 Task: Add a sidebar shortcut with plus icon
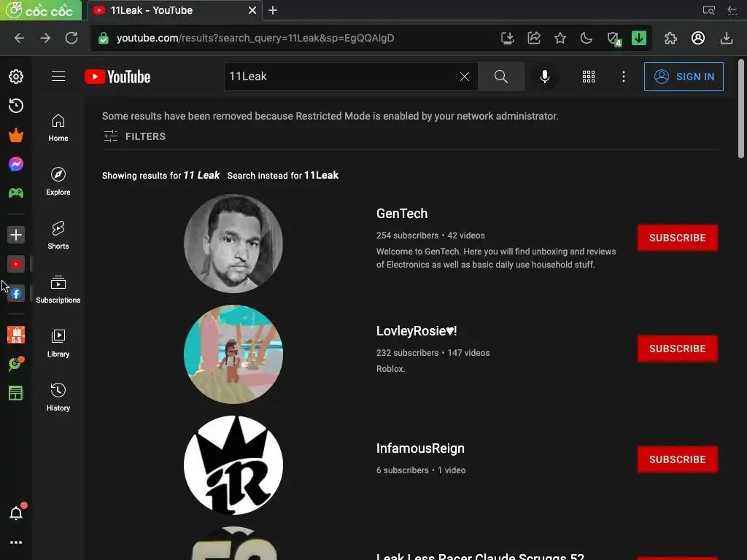16,235
